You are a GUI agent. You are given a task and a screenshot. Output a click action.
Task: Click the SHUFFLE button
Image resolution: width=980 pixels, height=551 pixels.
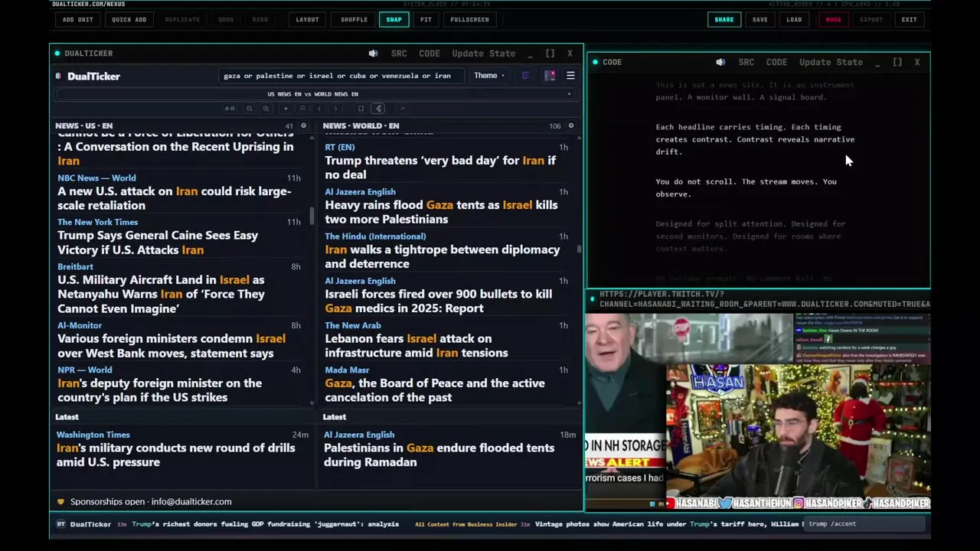click(x=354, y=20)
